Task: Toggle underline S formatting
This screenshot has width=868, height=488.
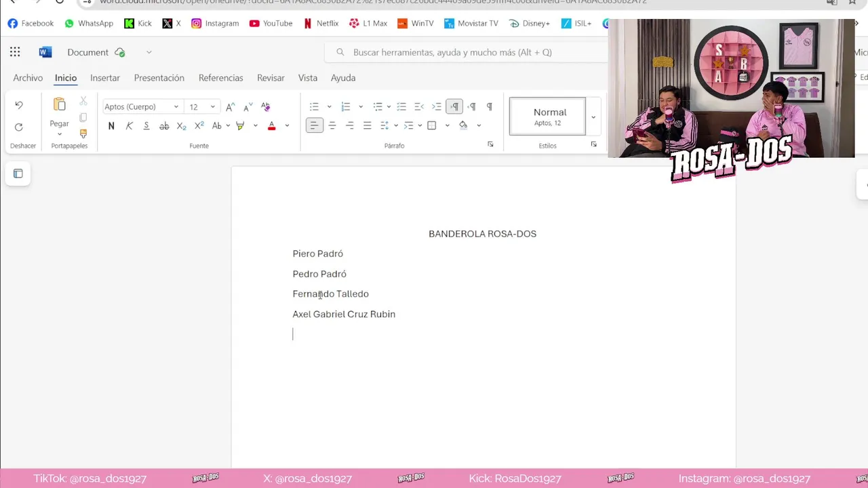Action: point(146,125)
